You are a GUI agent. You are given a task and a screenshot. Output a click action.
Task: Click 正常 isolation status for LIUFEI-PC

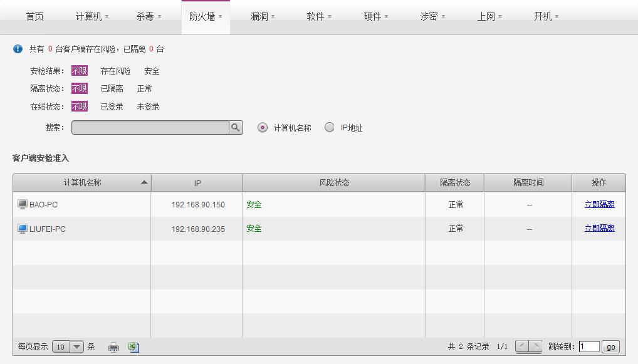pos(456,228)
